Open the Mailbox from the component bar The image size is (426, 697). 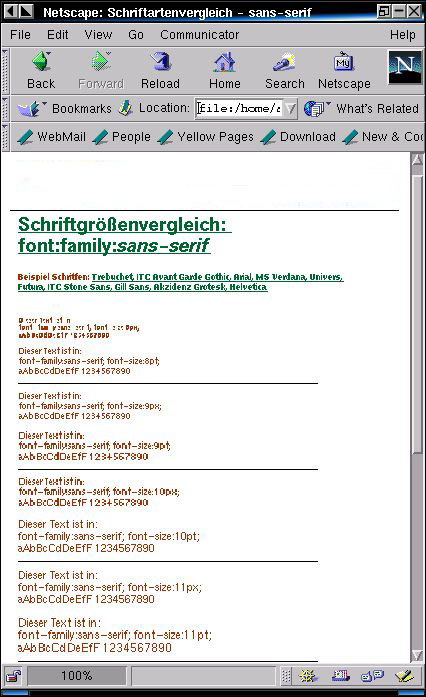340,676
